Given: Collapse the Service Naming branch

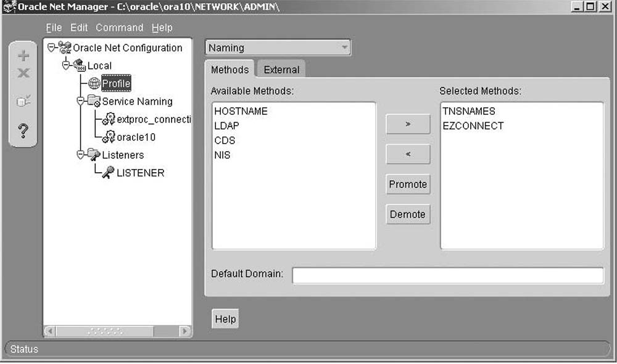Looking at the screenshot, I should 81,101.
